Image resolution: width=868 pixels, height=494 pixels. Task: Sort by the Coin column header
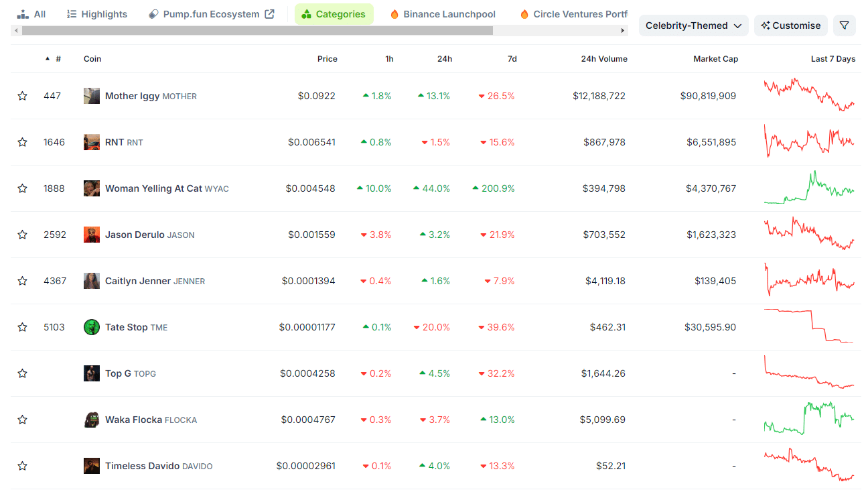tap(92, 59)
